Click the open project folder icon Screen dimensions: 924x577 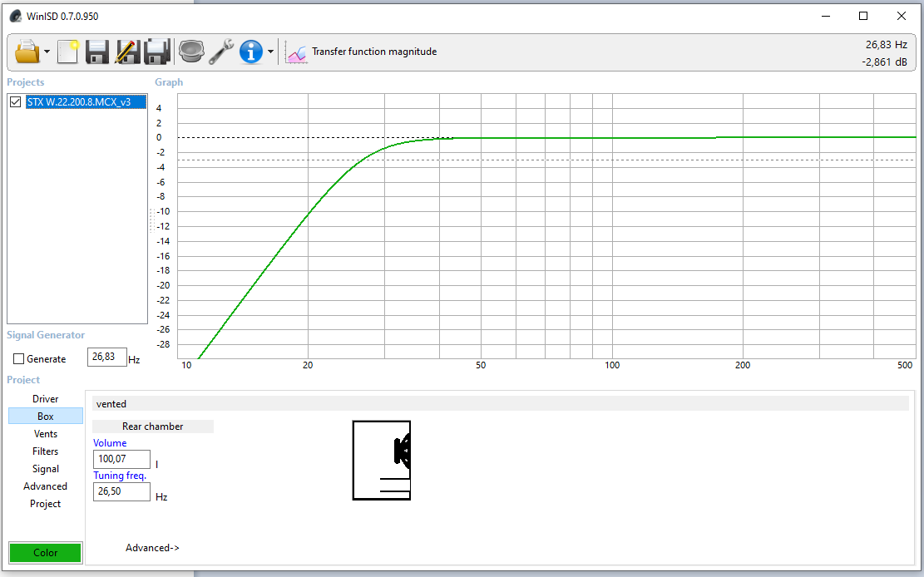click(x=27, y=52)
